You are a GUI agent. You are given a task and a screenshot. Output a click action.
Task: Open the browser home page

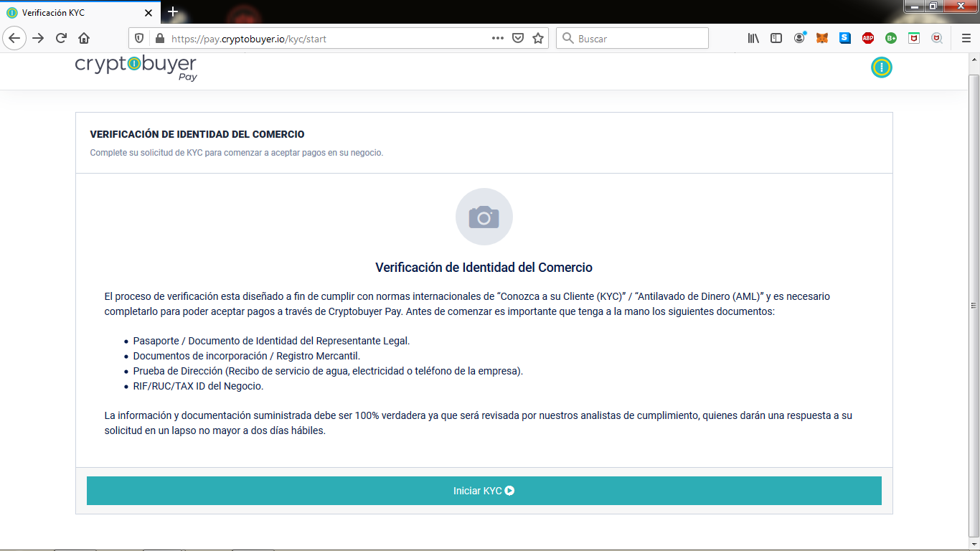click(84, 38)
